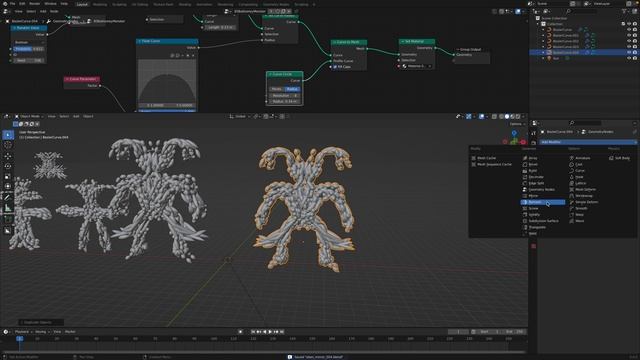The width and height of the screenshot is (640, 360).
Task: Open the File menu
Action: 13,4
